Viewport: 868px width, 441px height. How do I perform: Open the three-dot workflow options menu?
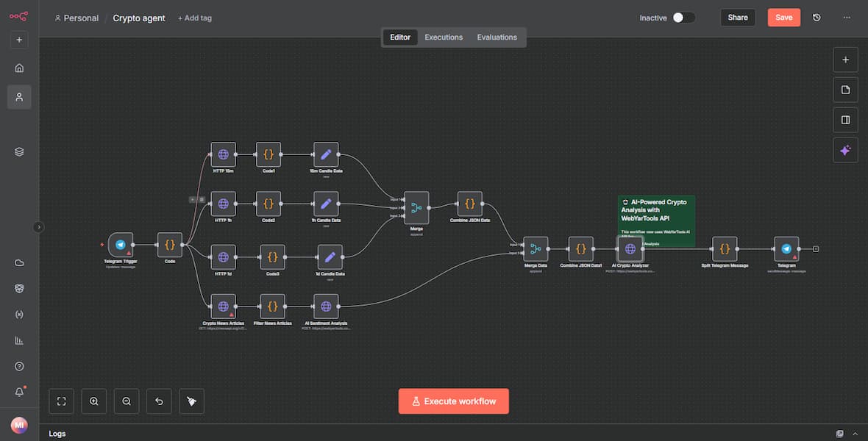(847, 18)
